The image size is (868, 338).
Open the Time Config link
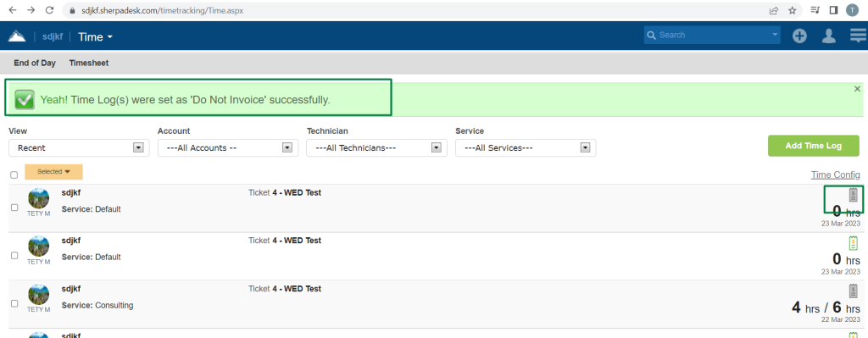click(835, 175)
